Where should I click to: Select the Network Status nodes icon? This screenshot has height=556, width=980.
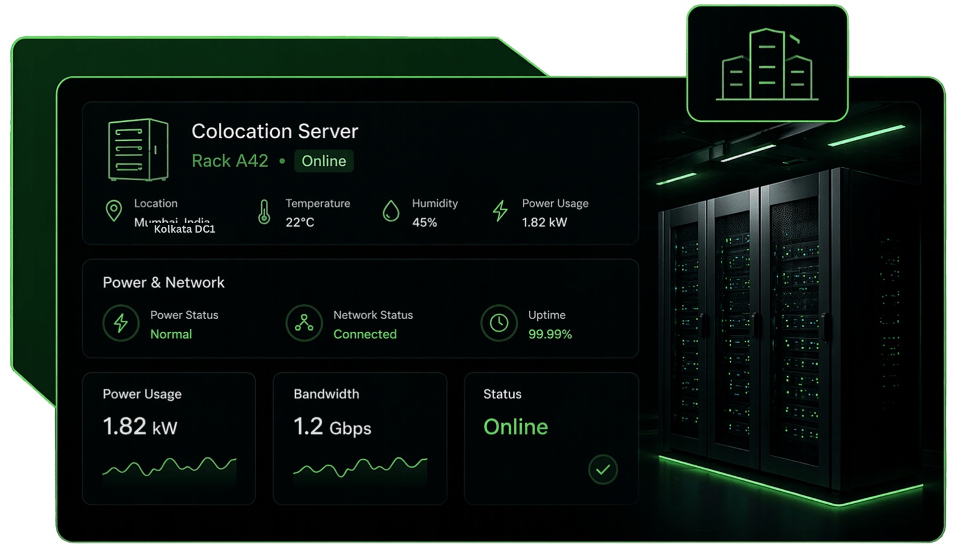(304, 323)
